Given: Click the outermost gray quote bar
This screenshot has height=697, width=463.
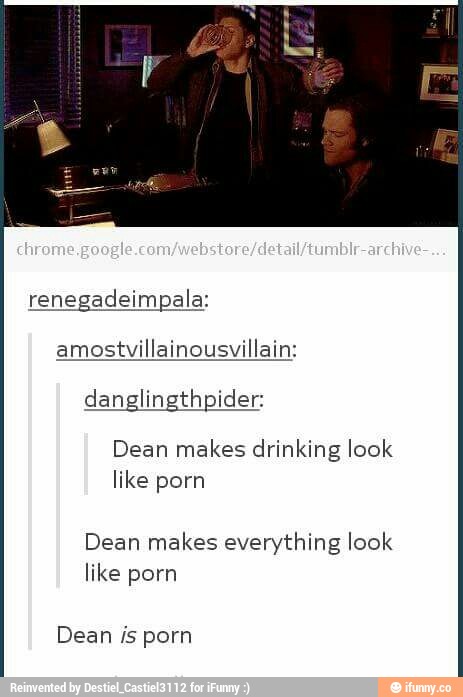Looking at the screenshot, I should pyautogui.click(x=30, y=491).
